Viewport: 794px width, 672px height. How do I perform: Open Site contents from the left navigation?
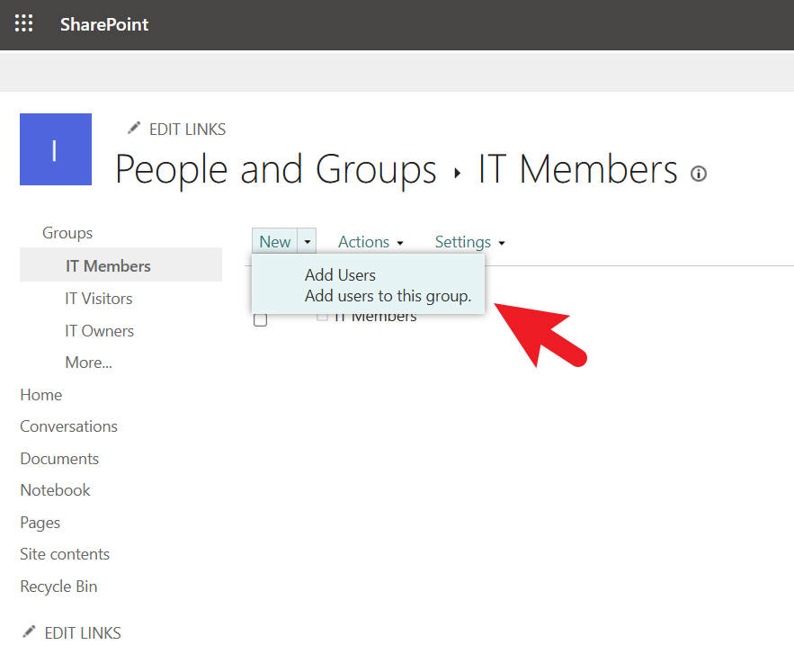[x=65, y=554]
